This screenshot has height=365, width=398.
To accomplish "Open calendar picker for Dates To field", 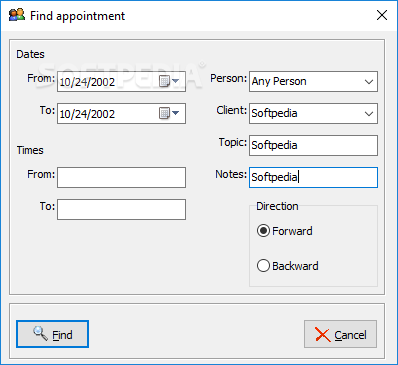I will (169, 113).
